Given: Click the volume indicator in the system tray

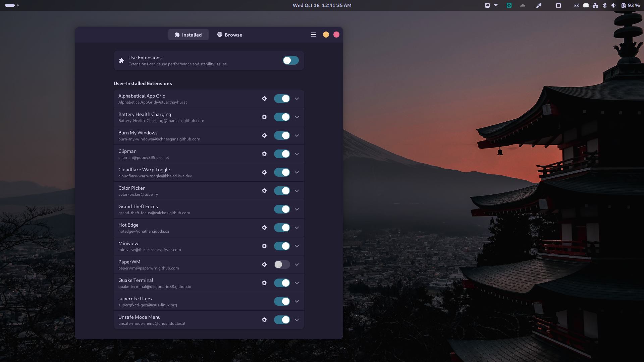Looking at the screenshot, I should (614, 5).
